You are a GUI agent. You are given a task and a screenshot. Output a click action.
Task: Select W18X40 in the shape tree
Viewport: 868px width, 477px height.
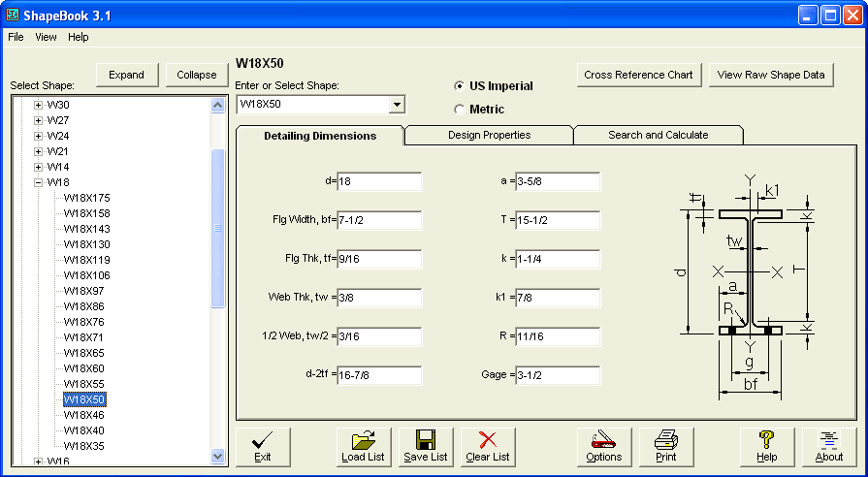[x=84, y=429]
